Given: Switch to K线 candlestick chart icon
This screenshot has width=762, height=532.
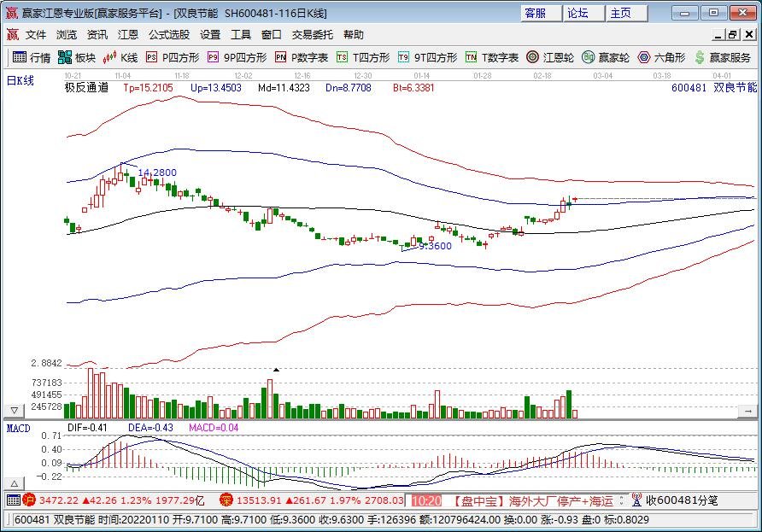Looking at the screenshot, I should pos(120,57).
